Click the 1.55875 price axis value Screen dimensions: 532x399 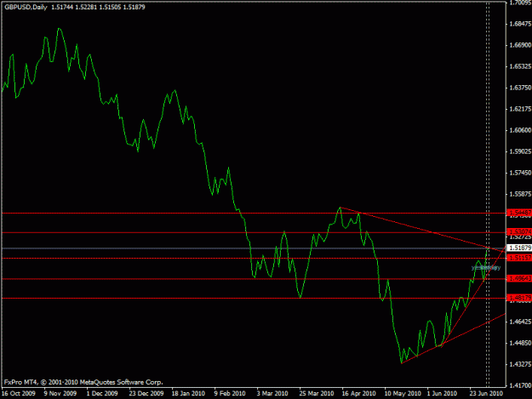520,194
